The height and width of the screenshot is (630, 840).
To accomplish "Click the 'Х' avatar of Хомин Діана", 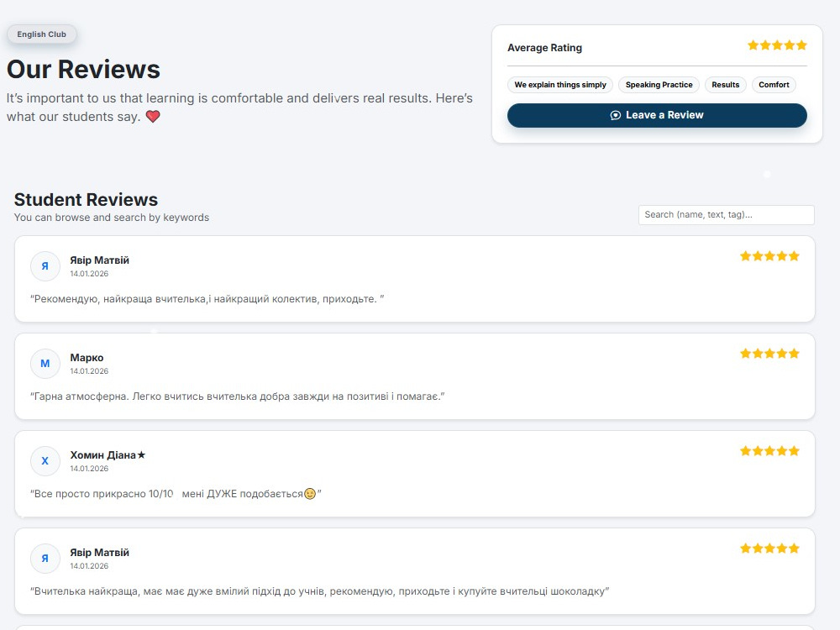I will pos(45,461).
